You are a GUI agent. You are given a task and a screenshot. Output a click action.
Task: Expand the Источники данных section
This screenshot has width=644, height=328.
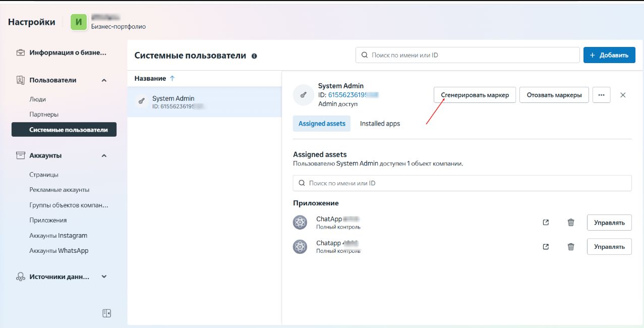[104, 277]
